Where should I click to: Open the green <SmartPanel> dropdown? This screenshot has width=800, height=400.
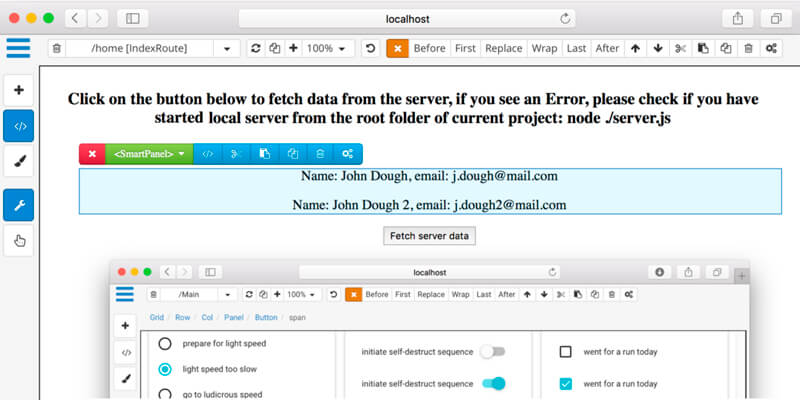tap(149, 154)
